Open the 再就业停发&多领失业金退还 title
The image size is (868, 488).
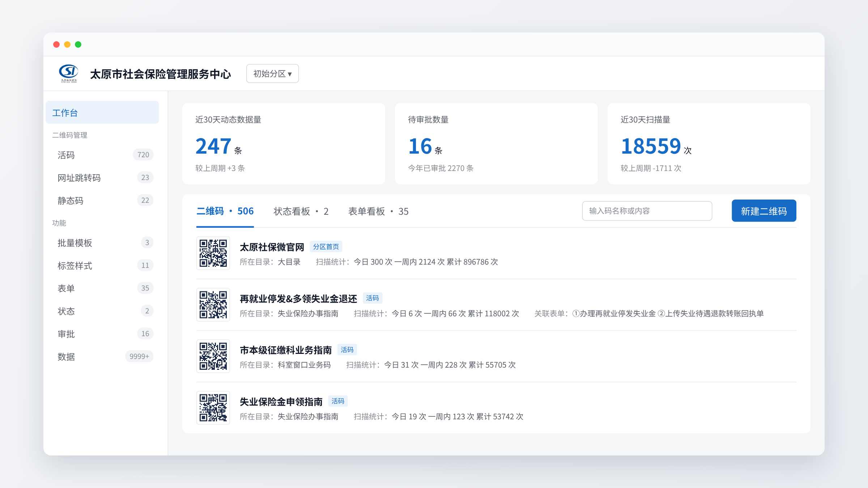298,299
